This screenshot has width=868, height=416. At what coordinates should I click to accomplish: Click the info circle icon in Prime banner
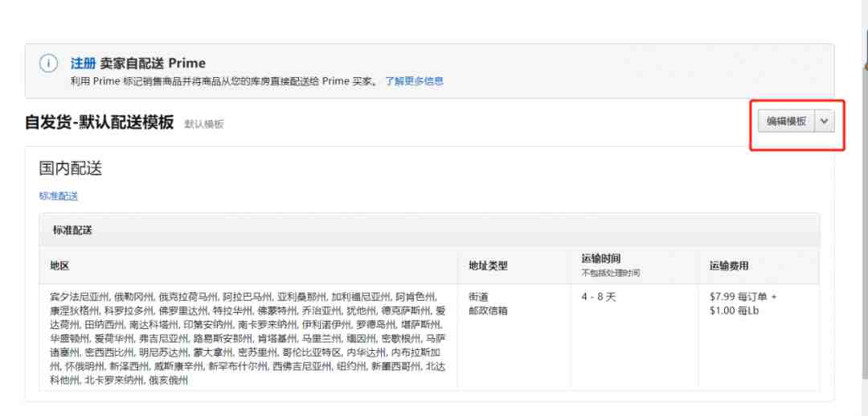(x=48, y=63)
